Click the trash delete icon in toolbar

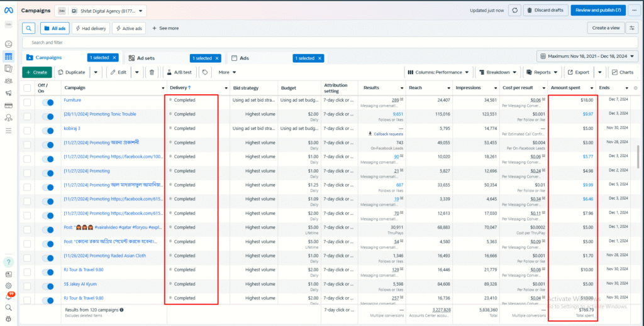click(x=152, y=72)
